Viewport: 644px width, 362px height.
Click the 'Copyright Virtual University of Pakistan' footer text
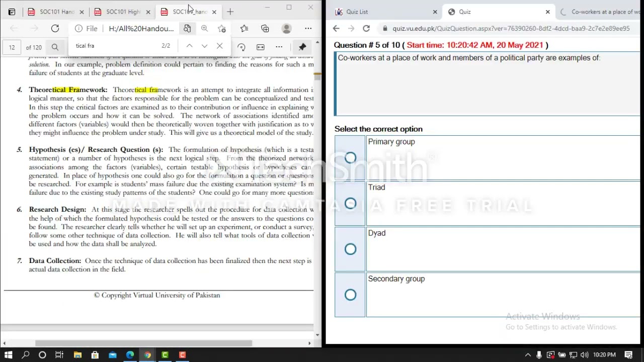[157, 295]
